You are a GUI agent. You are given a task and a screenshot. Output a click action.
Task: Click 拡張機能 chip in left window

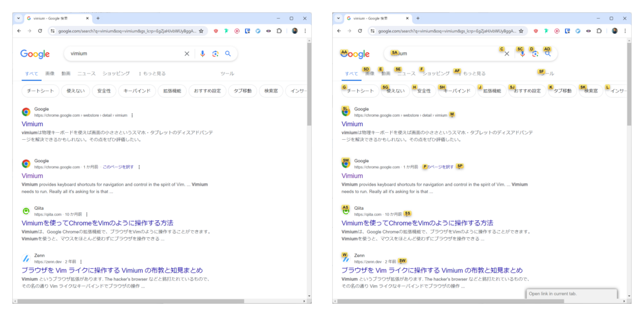(172, 91)
